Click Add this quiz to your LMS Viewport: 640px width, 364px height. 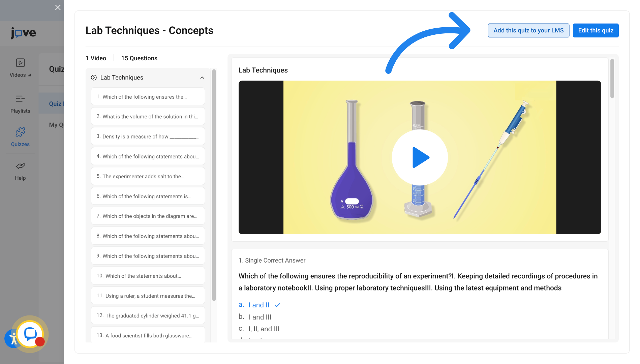tap(528, 30)
